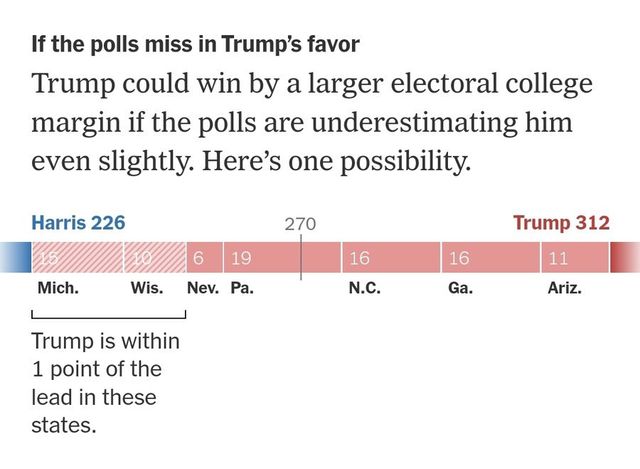Click the Michigan 15 electoral votes segment

pos(78,258)
